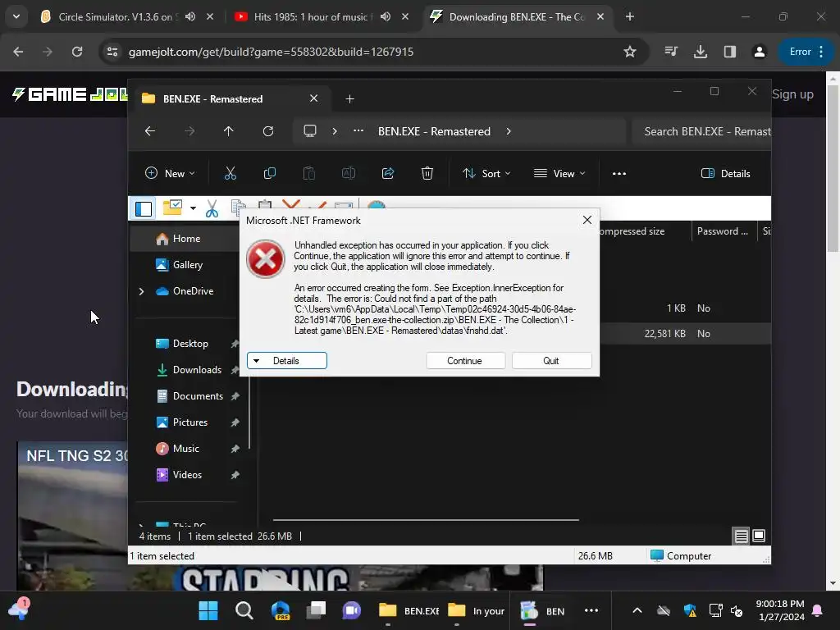The width and height of the screenshot is (840, 630).
Task: Reload the Game Jolt page in Chrome
Action: (77, 52)
